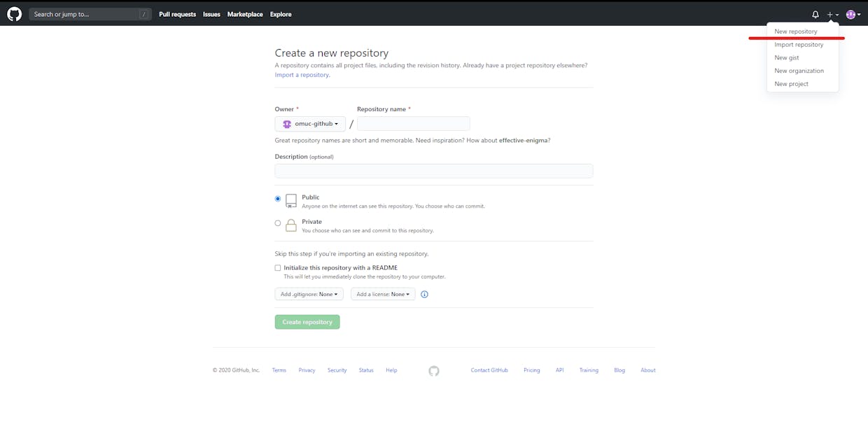Click the GitHub mark in the footer

(x=434, y=371)
